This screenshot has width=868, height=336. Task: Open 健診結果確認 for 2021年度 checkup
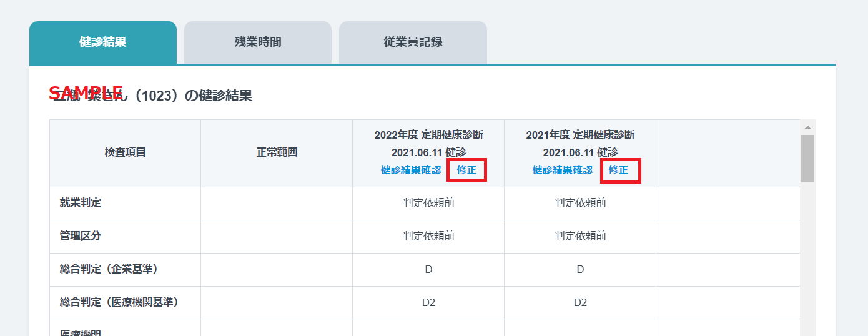(562, 170)
